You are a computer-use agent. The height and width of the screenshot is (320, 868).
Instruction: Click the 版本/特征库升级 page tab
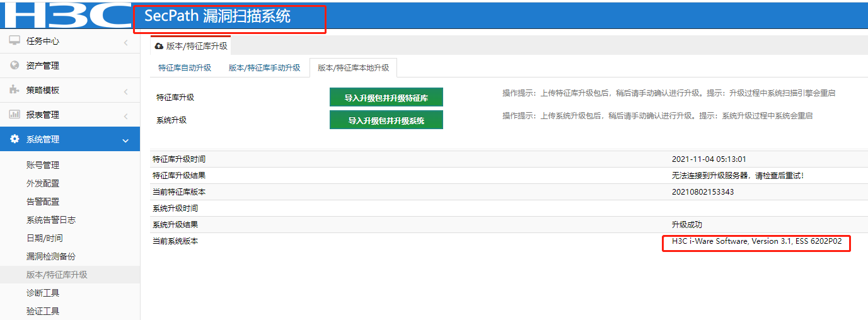tap(191, 46)
